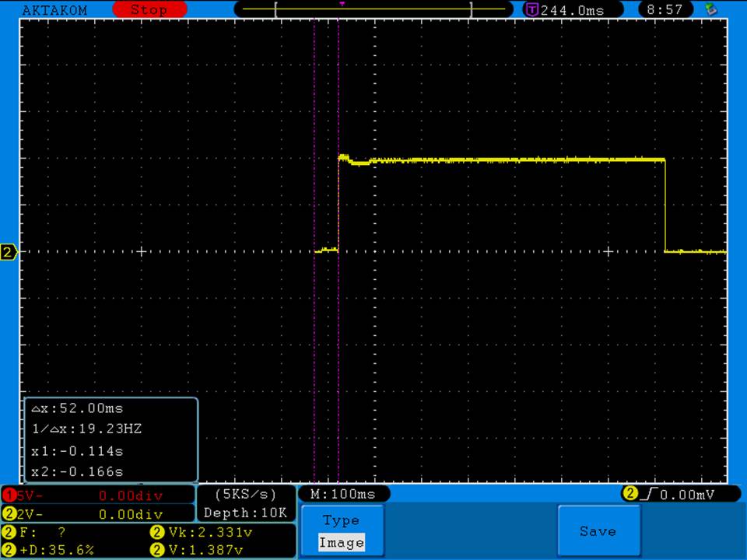
Task: Click the red channel 1 badge
Action: click(x=9, y=495)
